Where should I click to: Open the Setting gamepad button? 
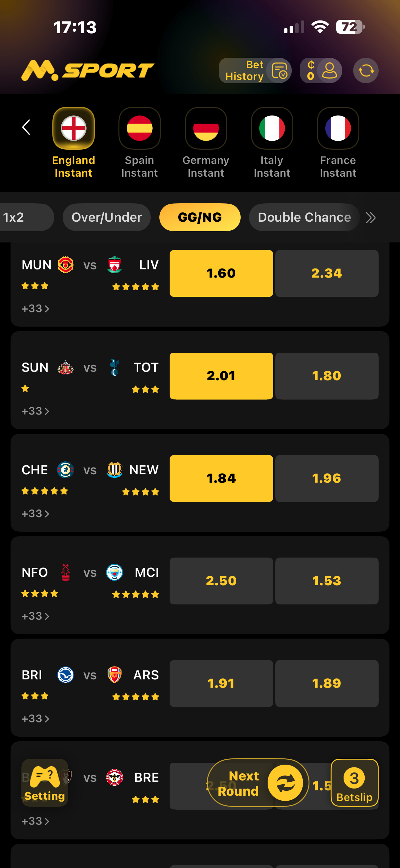click(45, 782)
